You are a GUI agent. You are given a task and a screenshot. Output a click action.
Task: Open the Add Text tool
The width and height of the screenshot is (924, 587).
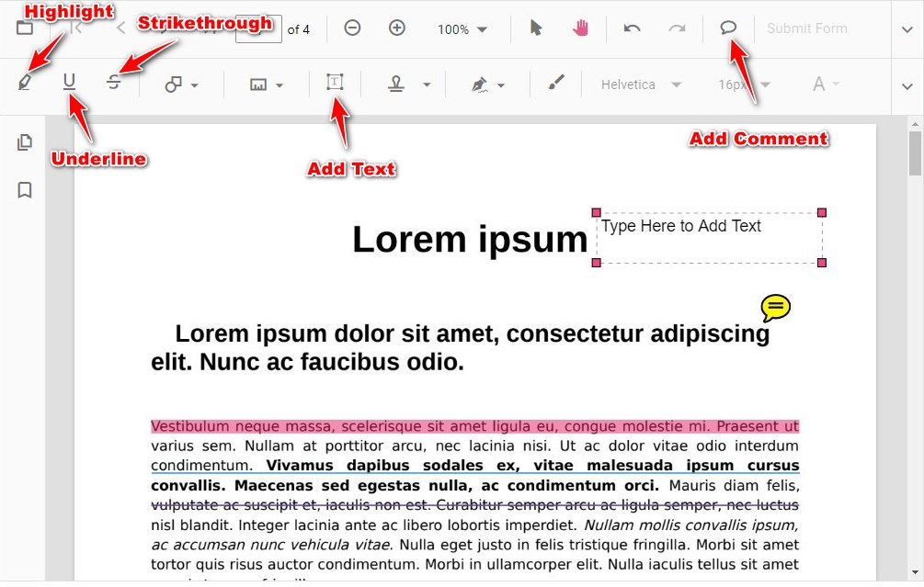tap(335, 83)
